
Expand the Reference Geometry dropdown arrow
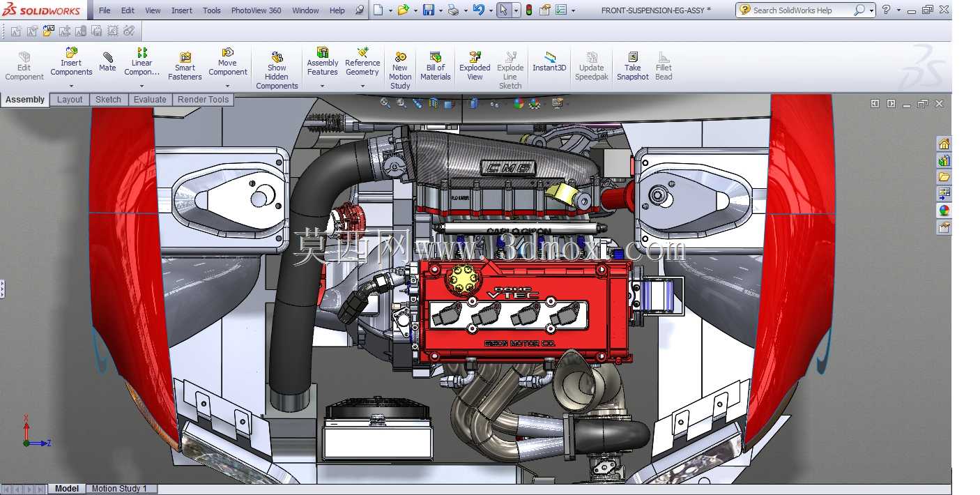362,86
